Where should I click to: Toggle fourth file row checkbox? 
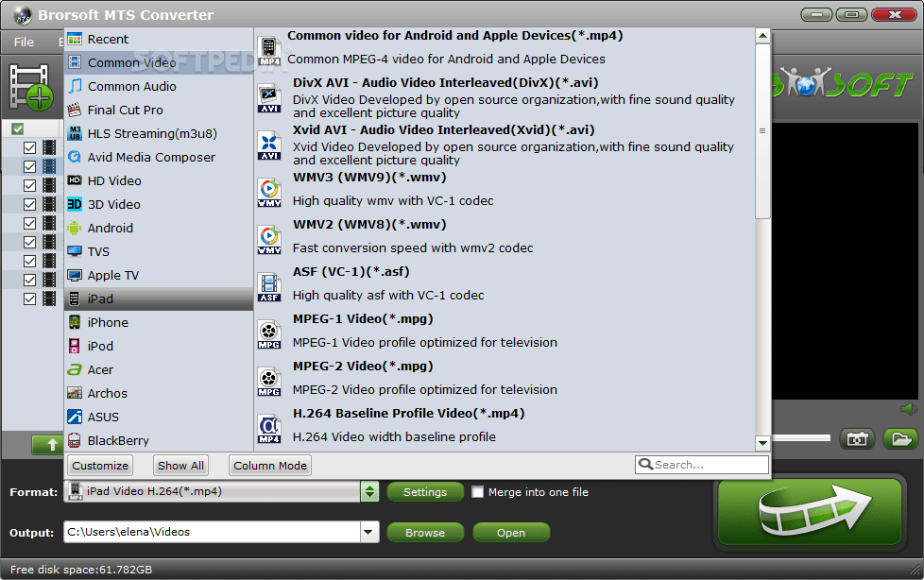click(x=30, y=205)
